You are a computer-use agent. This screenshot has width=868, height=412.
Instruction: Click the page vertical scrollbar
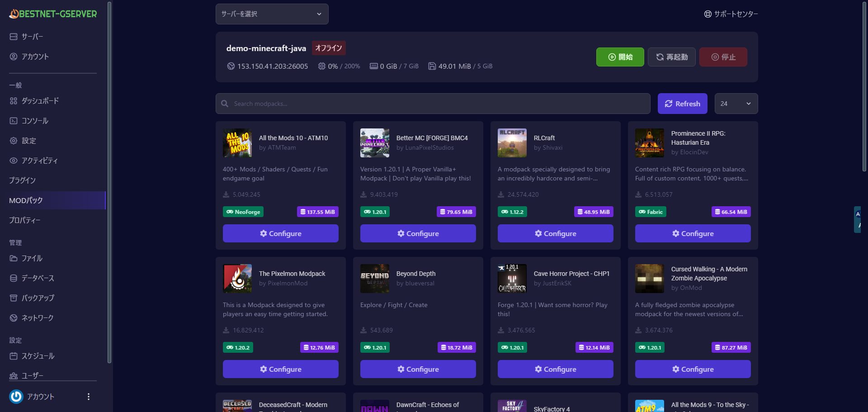point(864,86)
